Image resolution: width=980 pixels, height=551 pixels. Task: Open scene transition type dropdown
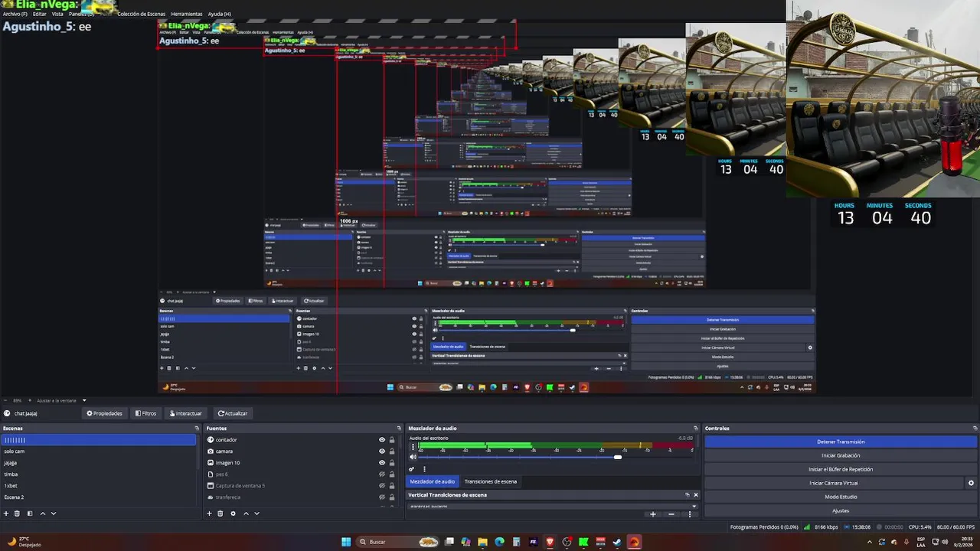(x=551, y=506)
